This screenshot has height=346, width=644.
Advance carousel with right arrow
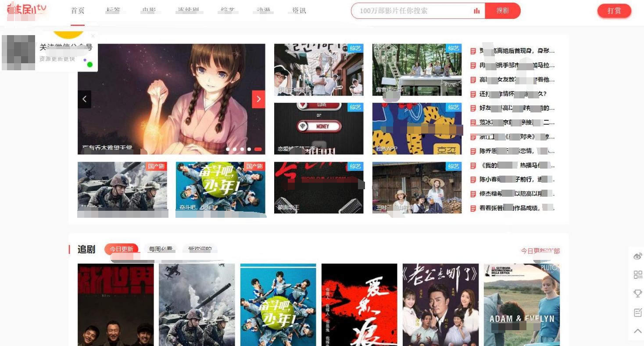coord(258,99)
